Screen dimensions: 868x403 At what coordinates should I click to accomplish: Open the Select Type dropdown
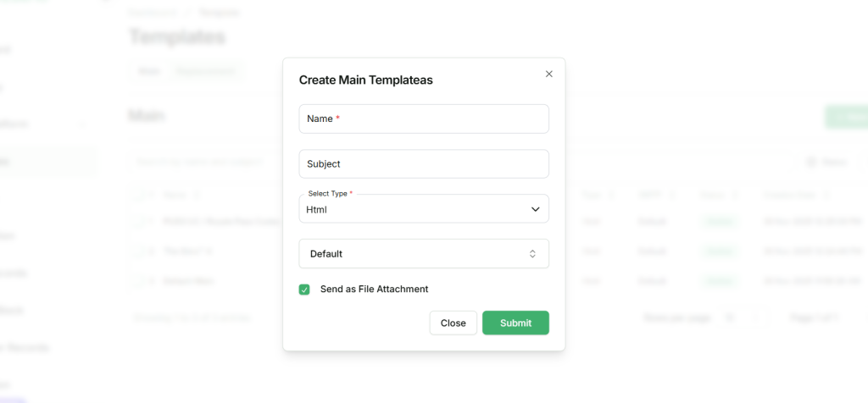[x=423, y=209]
